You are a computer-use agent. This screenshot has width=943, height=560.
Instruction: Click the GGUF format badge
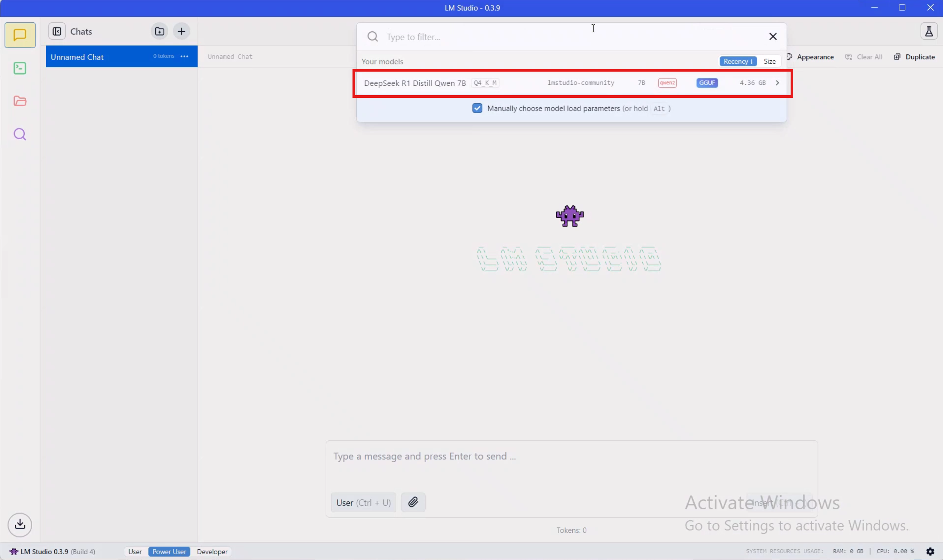(x=707, y=83)
